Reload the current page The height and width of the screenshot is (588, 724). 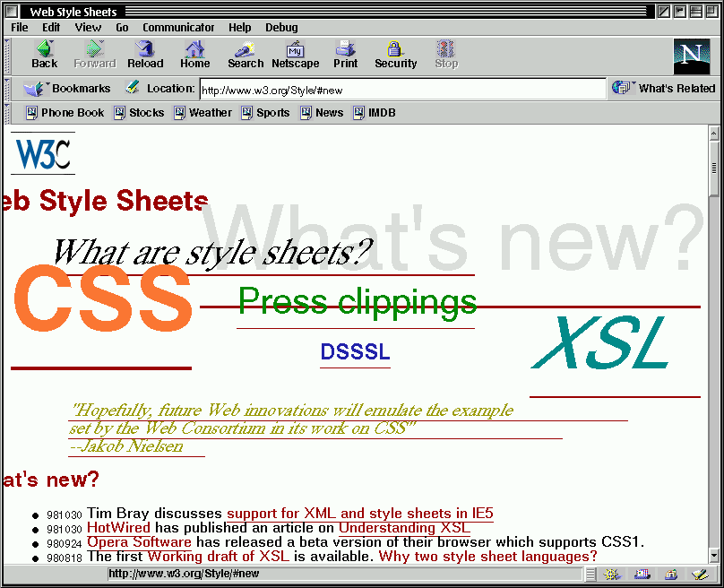(145, 55)
